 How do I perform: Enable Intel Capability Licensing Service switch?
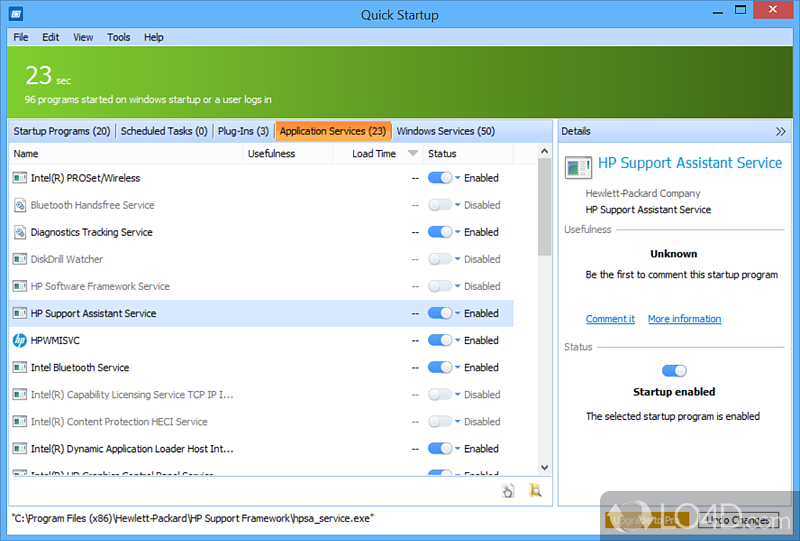tap(440, 394)
